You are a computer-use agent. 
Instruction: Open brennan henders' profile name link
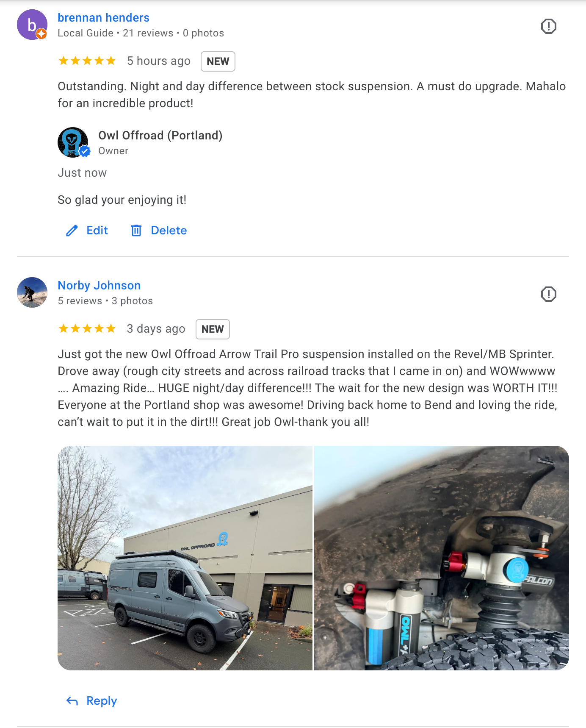[104, 18]
